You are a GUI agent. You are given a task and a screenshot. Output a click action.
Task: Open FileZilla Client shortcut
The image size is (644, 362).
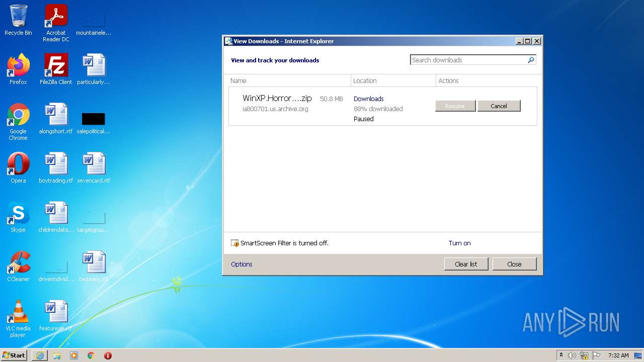coord(56,69)
